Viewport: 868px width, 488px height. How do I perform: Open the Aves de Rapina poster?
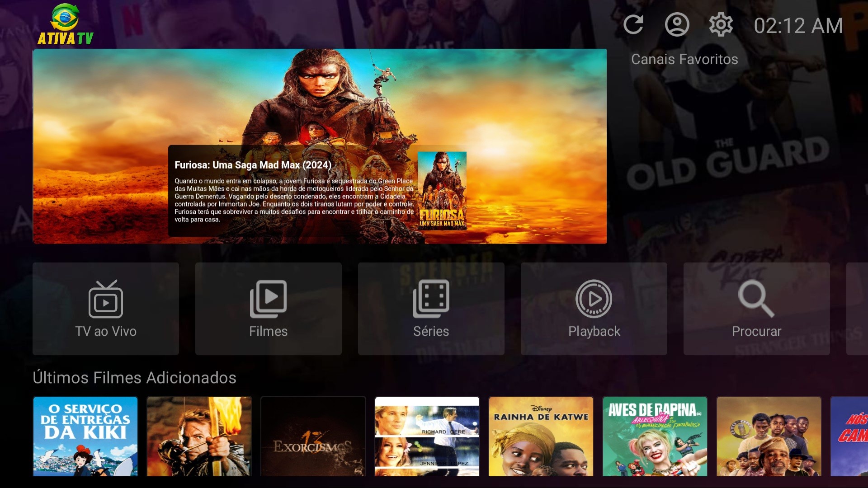655,436
